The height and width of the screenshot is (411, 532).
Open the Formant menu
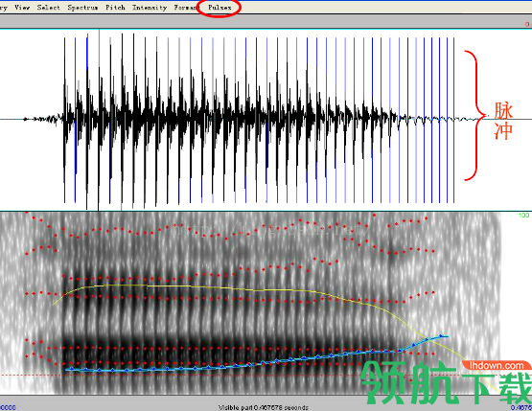tap(187, 7)
